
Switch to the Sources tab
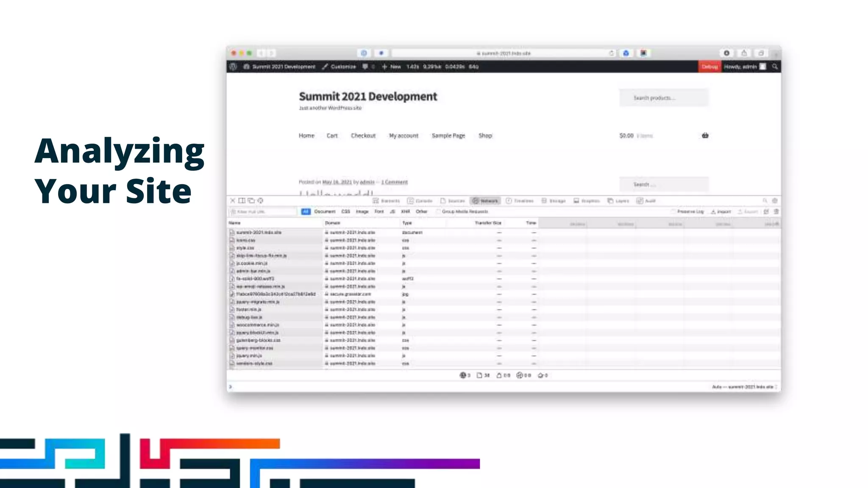[453, 201]
